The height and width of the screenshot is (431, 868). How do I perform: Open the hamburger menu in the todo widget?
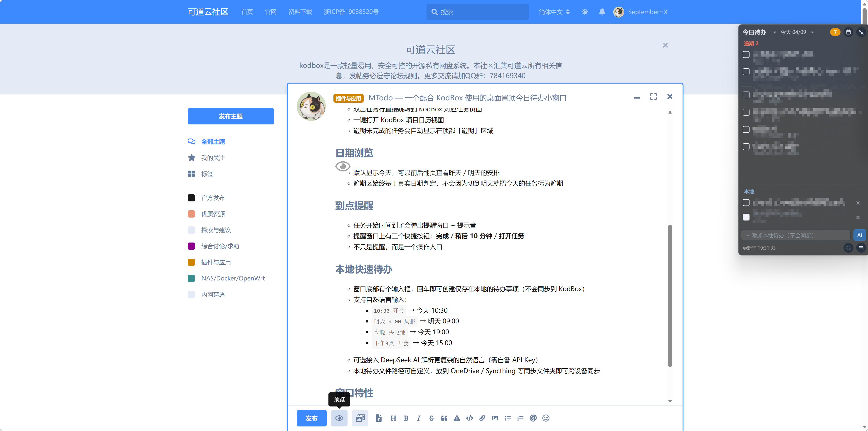tap(861, 248)
